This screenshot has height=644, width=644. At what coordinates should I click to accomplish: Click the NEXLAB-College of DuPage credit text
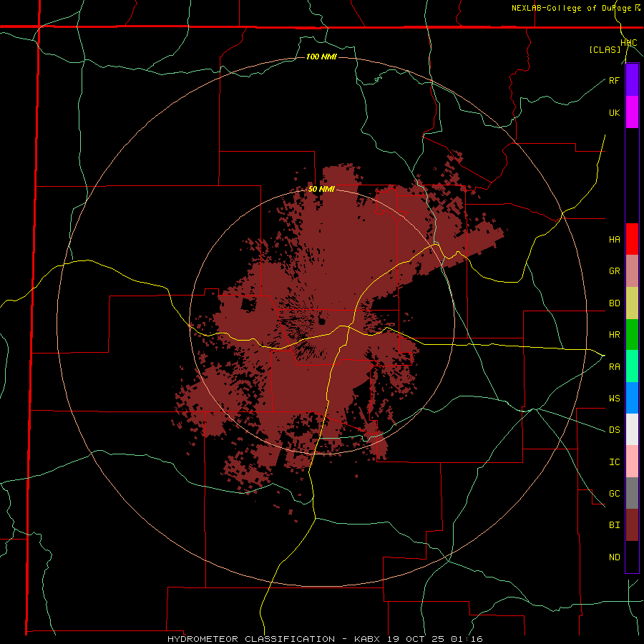tap(571, 8)
